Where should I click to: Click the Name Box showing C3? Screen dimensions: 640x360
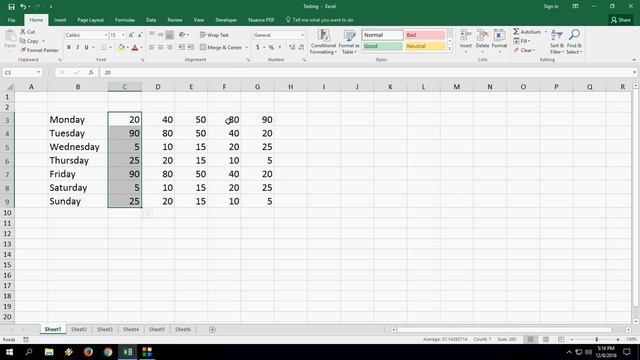point(19,72)
